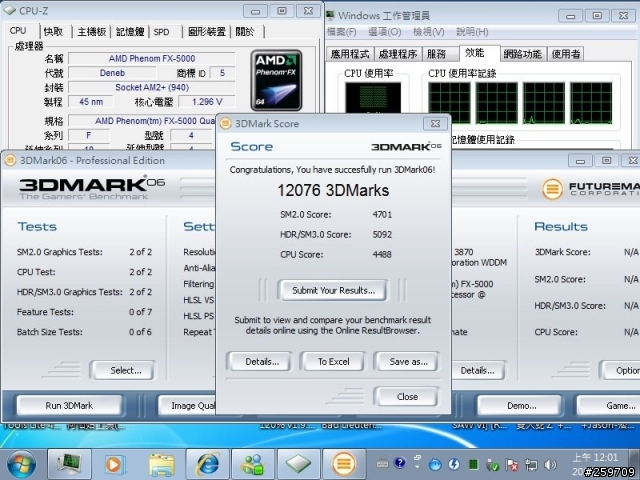
Task: Click the Image Quality button in 3DMark06
Action: (x=187, y=406)
